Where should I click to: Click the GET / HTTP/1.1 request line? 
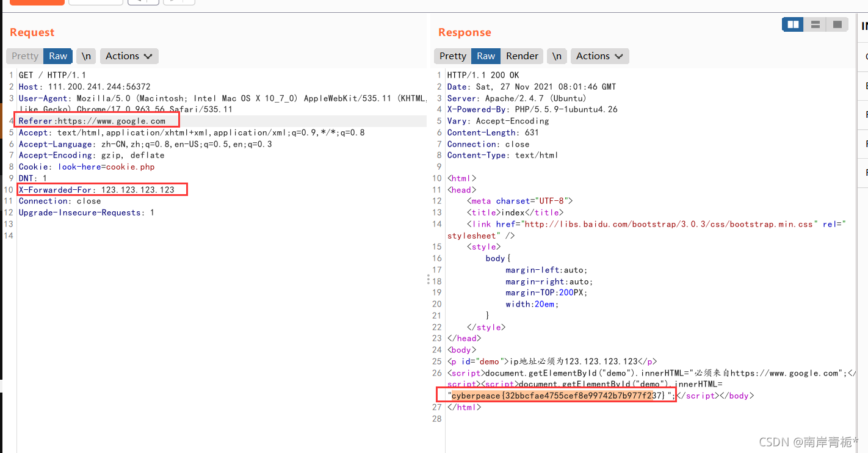[x=52, y=75]
